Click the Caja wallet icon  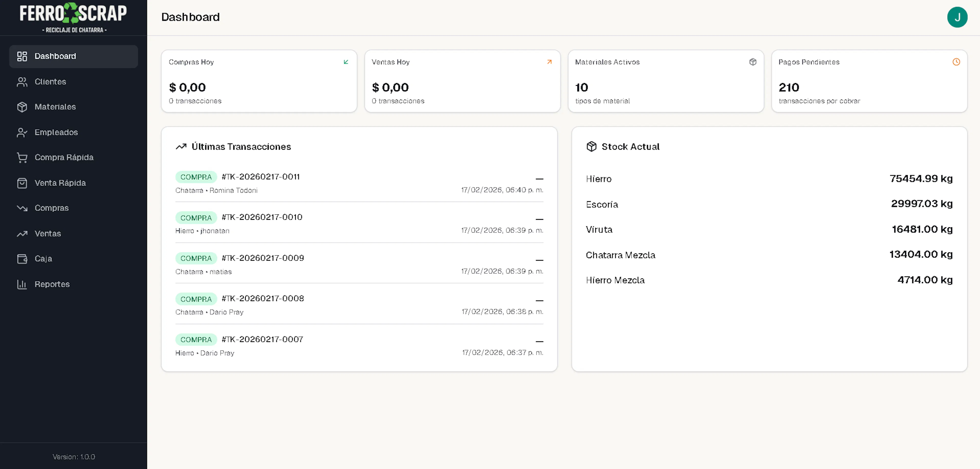click(22, 259)
